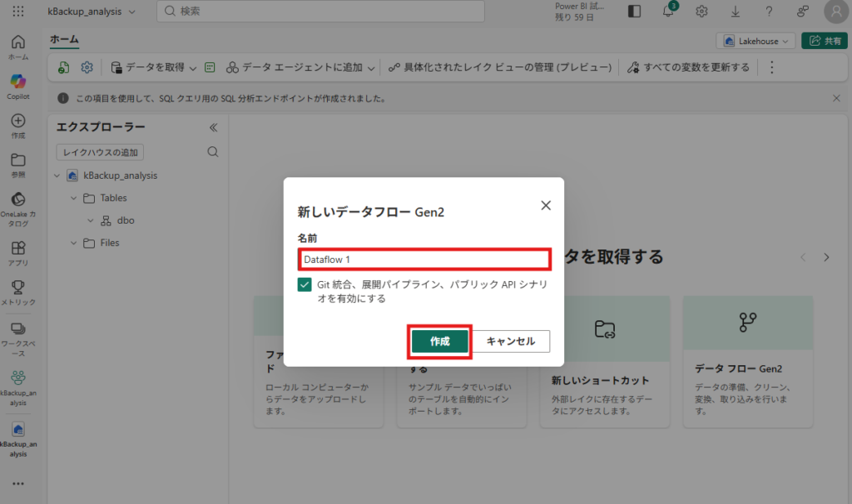The width and height of the screenshot is (852, 504).
Task: Open the Lakehouse mode dropdown
Action: (756, 41)
